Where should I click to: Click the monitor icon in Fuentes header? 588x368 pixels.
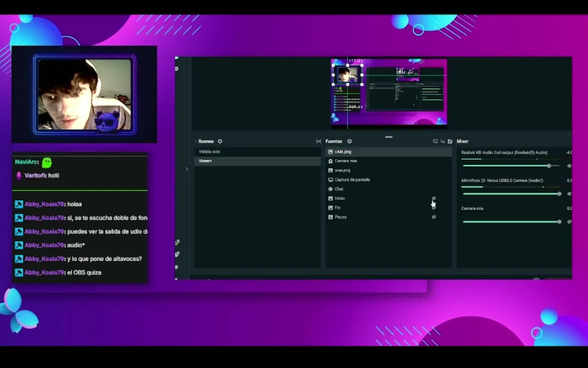point(435,141)
